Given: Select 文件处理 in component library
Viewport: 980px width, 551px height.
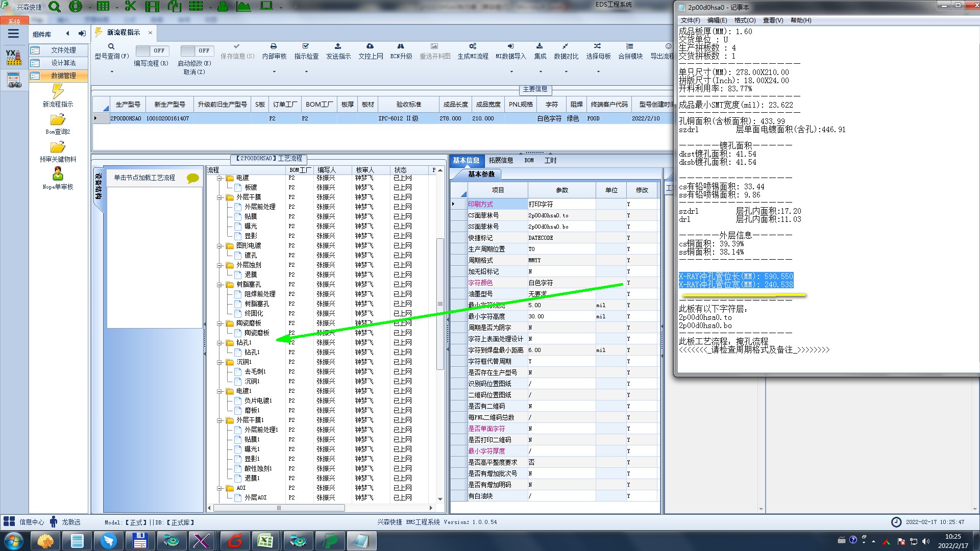Looking at the screenshot, I should (58, 50).
